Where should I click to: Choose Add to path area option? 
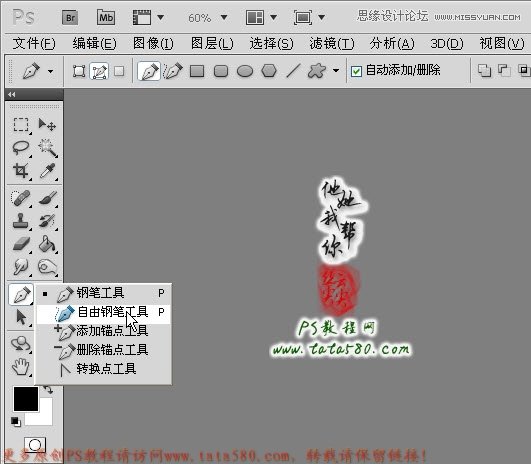(x=484, y=70)
